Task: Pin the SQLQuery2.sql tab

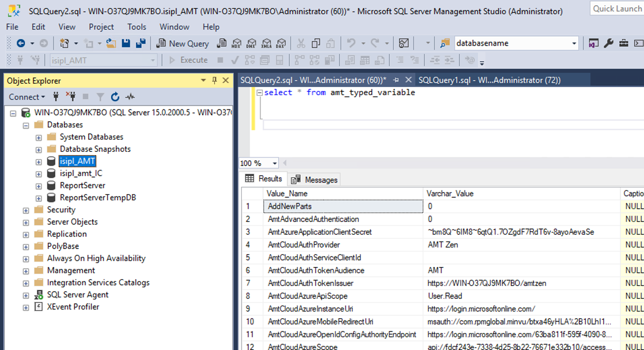Action: point(396,80)
